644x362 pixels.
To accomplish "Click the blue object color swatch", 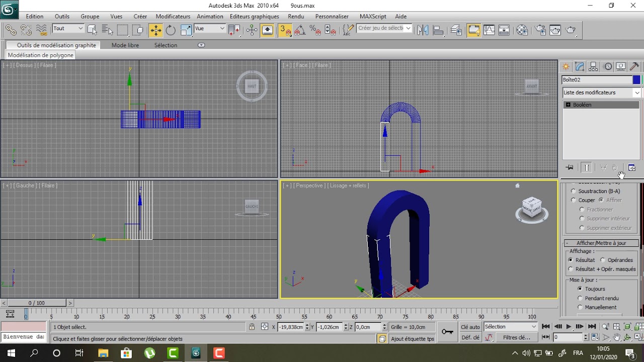I will coord(636,80).
